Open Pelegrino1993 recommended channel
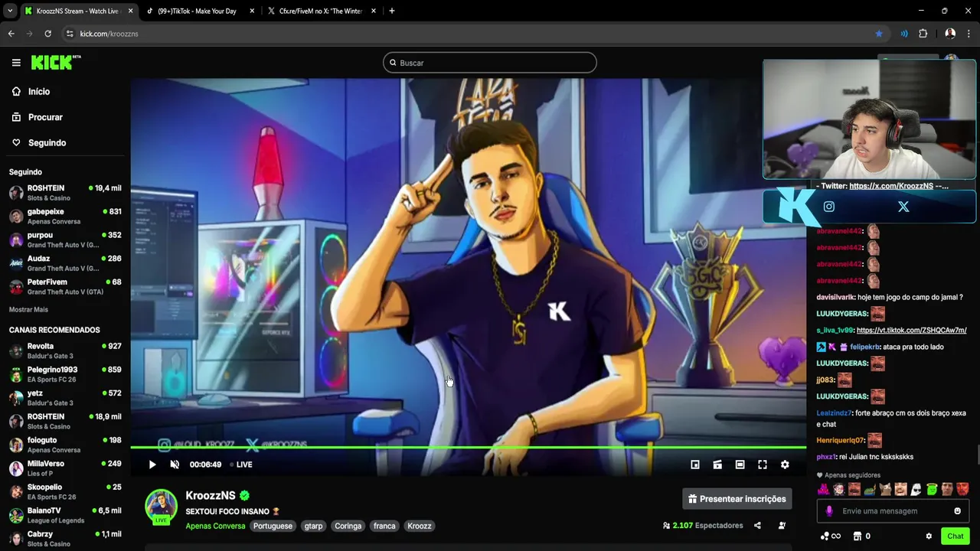Image resolution: width=980 pixels, height=551 pixels. (x=65, y=374)
